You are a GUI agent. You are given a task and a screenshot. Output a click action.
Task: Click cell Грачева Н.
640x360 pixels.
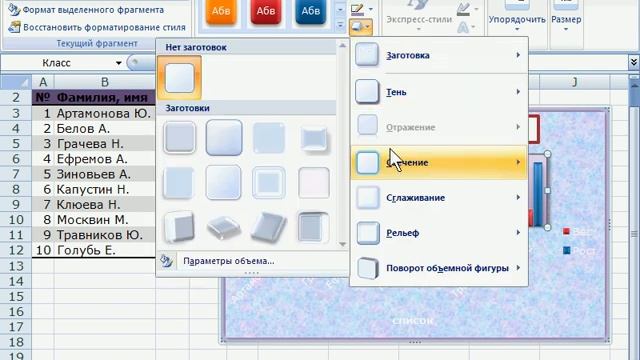pyautogui.click(x=104, y=144)
